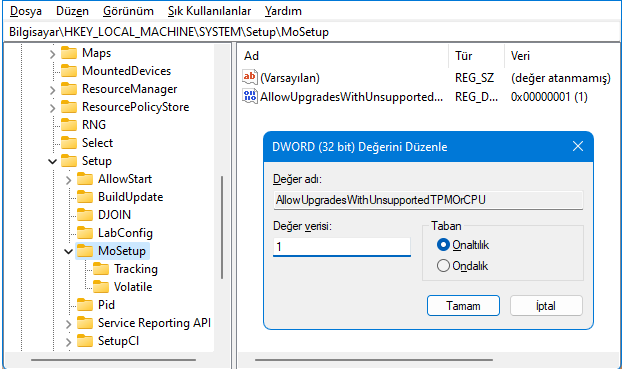Select the Tracking tree item label
Viewport: 622px width, 369px height.
[x=136, y=269]
